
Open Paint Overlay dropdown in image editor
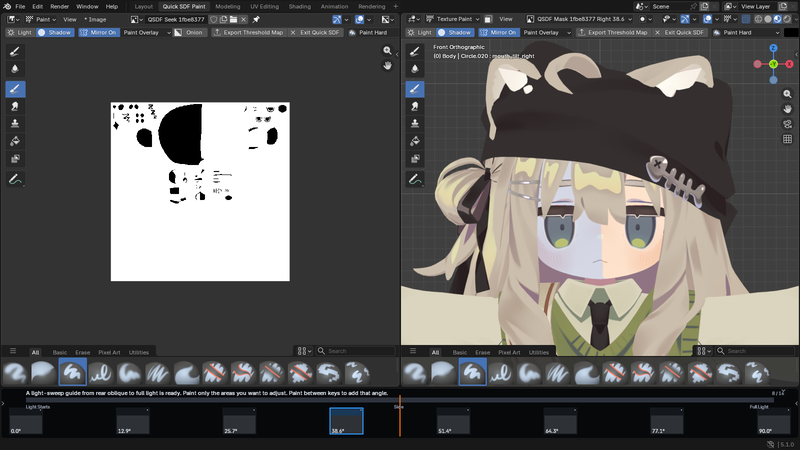tap(147, 32)
